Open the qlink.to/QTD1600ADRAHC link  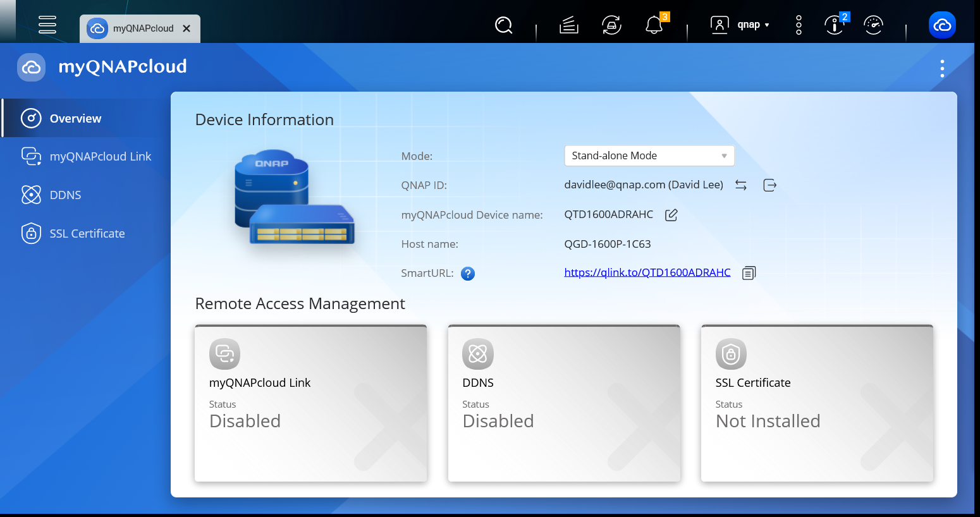[647, 272]
